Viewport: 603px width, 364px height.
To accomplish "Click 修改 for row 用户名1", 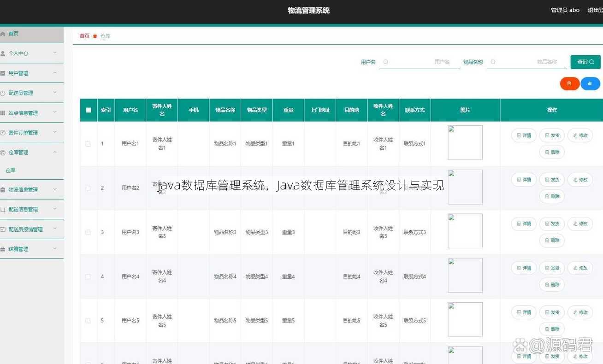I will coord(580,135).
